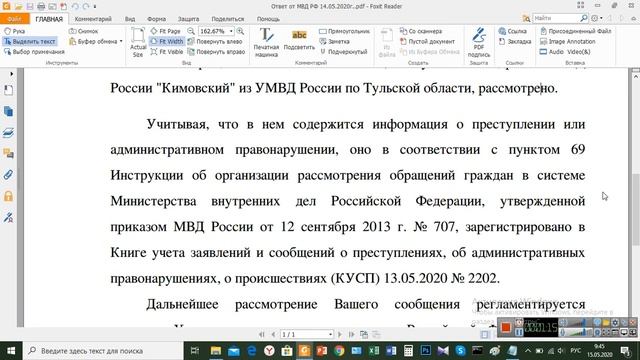Click the Найти search field

pyautogui.click(x=556, y=18)
